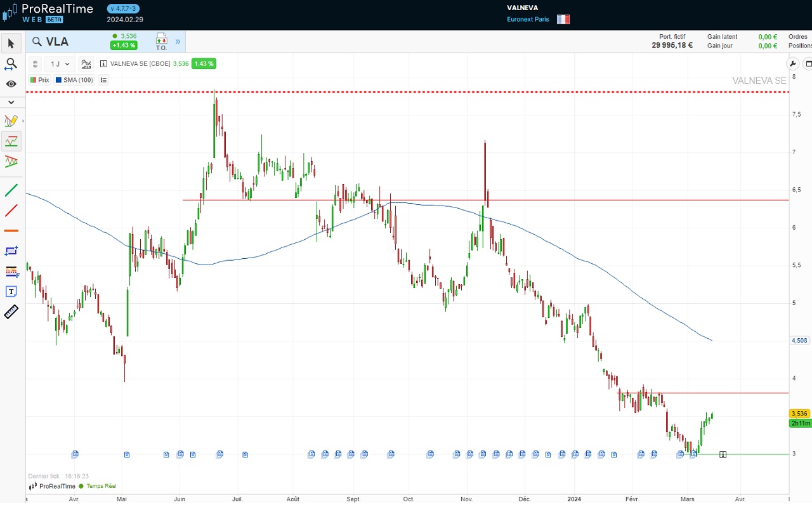The height and width of the screenshot is (512, 812).
Task: Click the +1,43 % change badge
Action: pyautogui.click(x=123, y=45)
